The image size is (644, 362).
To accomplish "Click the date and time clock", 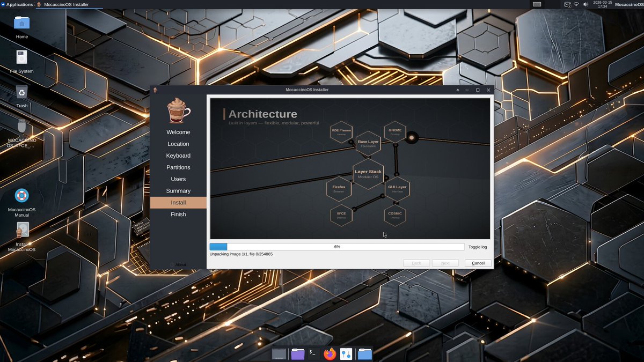I will coord(603,4).
